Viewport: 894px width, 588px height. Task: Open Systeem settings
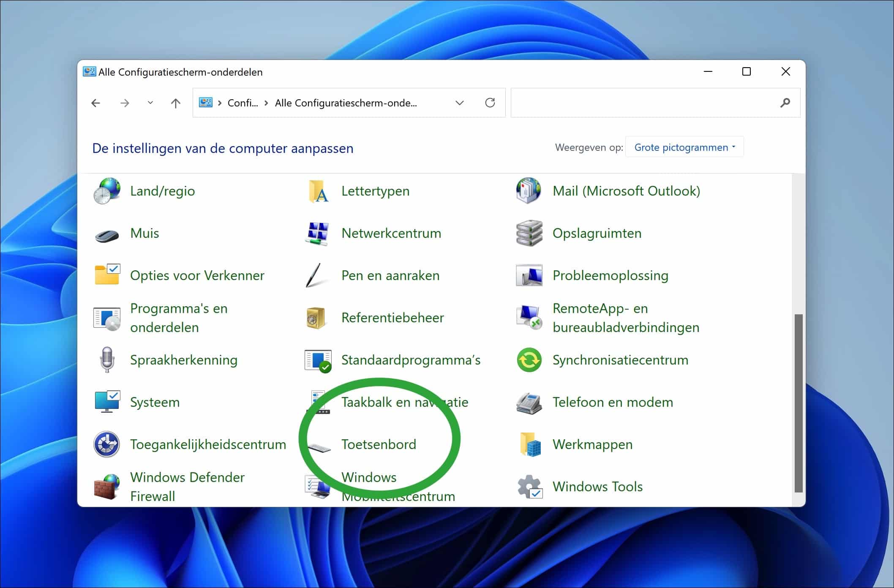point(155,402)
